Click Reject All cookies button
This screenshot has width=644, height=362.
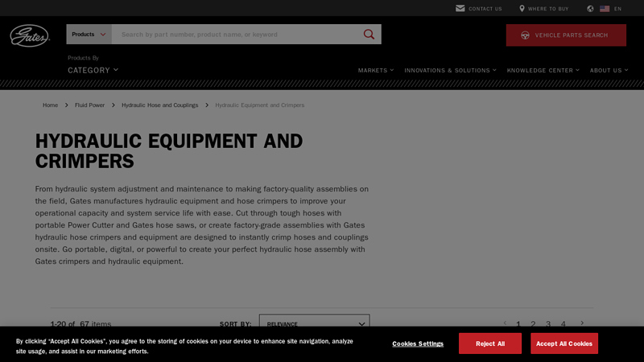tap(490, 343)
